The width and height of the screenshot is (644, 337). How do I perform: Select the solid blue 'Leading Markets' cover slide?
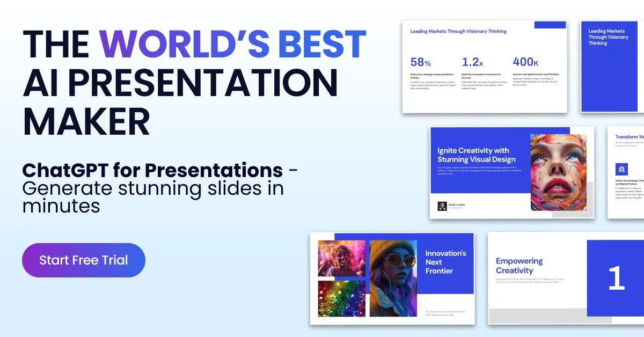(612, 67)
